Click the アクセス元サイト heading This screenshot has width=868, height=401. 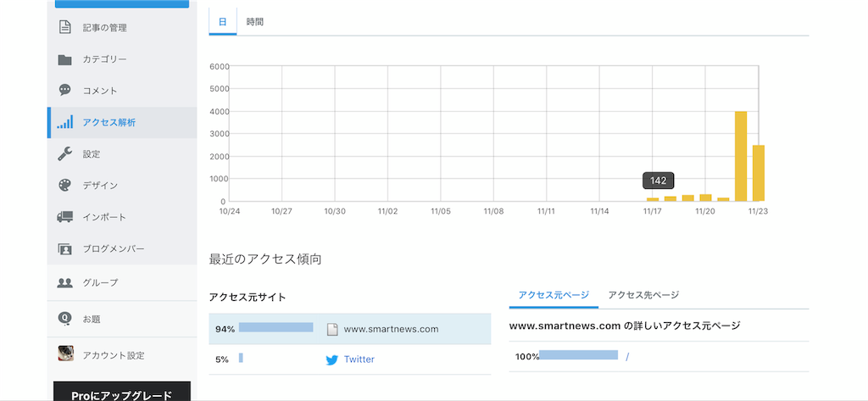click(248, 298)
